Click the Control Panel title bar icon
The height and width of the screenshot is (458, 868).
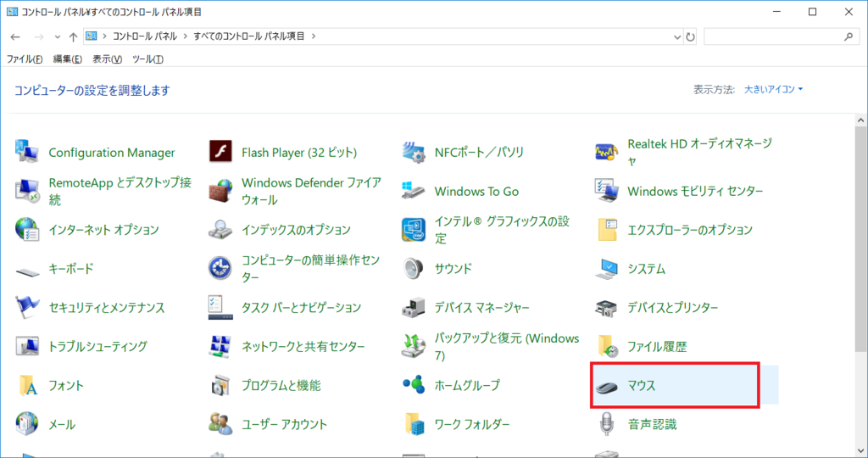(x=12, y=12)
